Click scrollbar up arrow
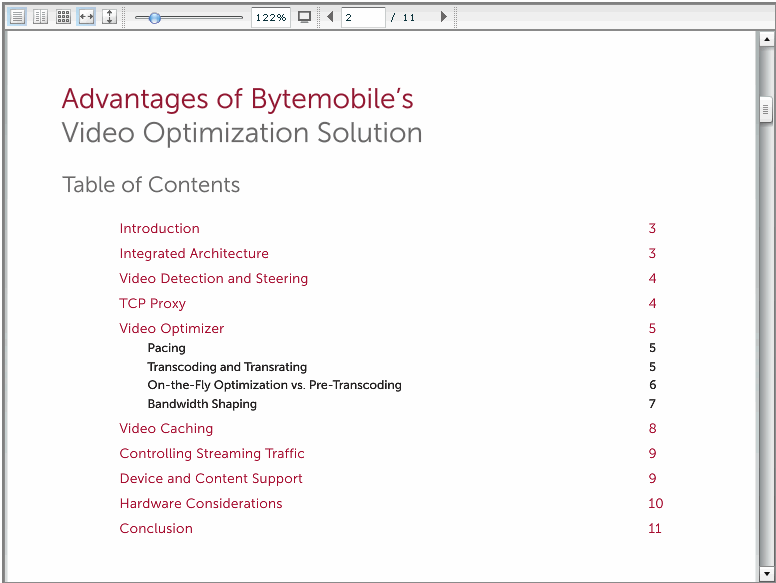Viewport: 776px width, 583px height. pyautogui.click(x=767, y=39)
